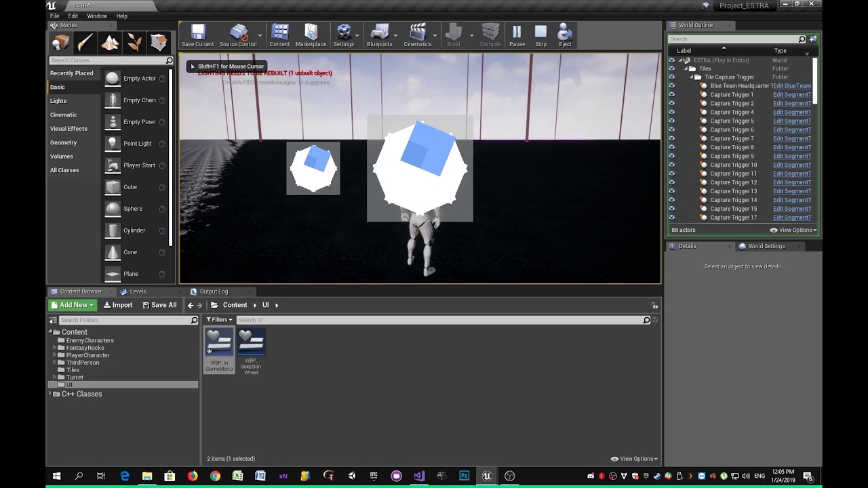Toggle visibility of Capture Trigger 13
868x488 pixels.
coord(671,192)
